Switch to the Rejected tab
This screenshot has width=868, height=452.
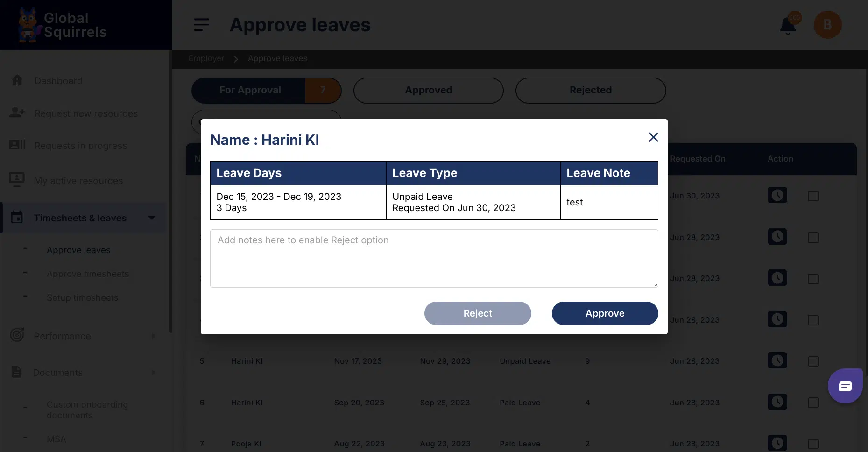[x=590, y=90]
